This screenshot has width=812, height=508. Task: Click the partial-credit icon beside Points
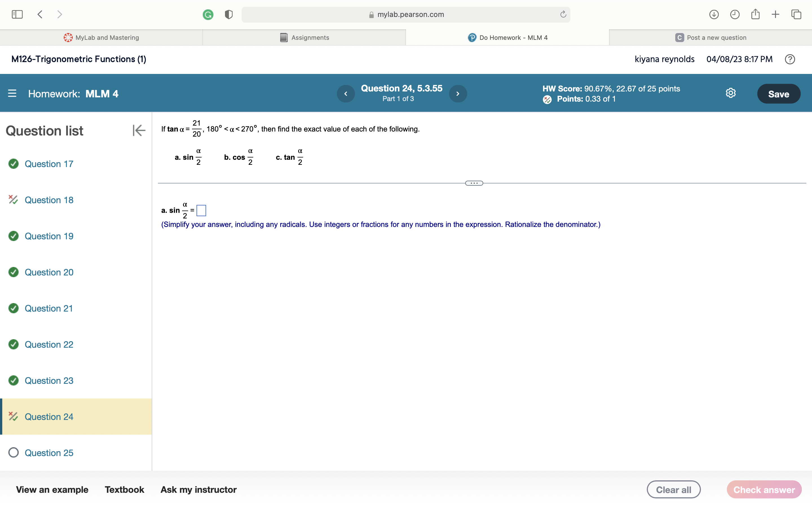point(547,99)
